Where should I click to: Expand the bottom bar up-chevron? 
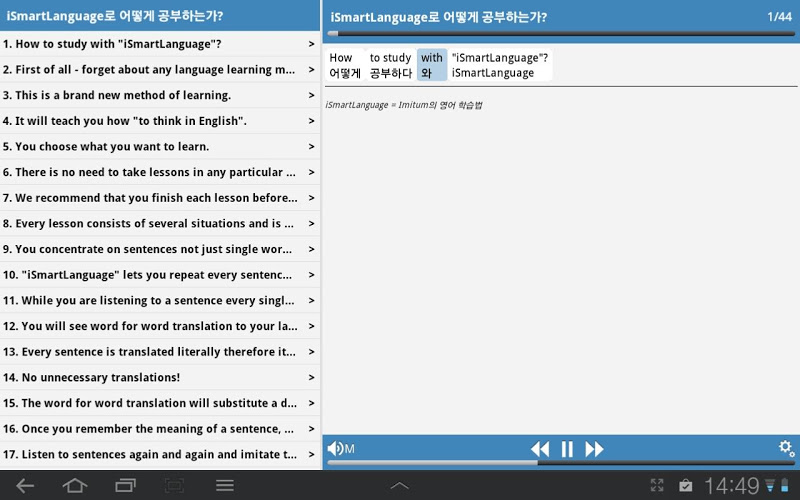coord(399,485)
